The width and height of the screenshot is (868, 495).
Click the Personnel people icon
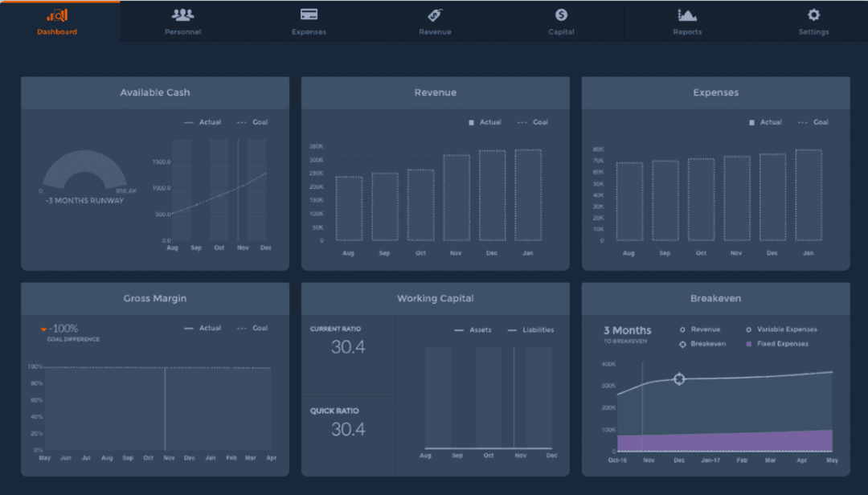(182, 14)
